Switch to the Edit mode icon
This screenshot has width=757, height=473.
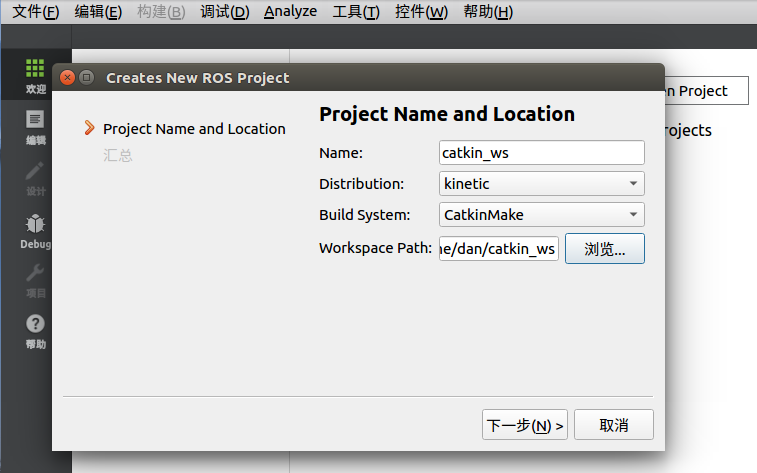click(35, 119)
